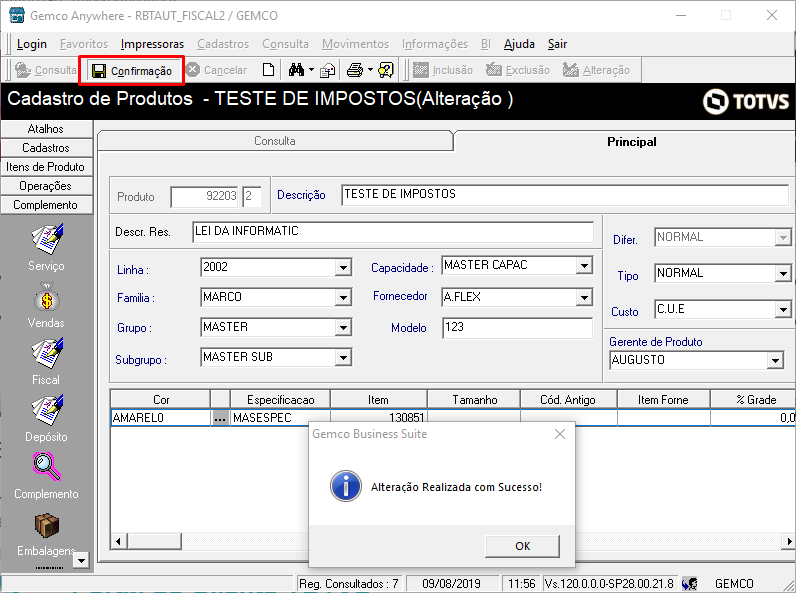Viewport: 796px width, 593px height.
Task: Click the Gemco Anywhere title bar app icon
Action: coord(17,15)
